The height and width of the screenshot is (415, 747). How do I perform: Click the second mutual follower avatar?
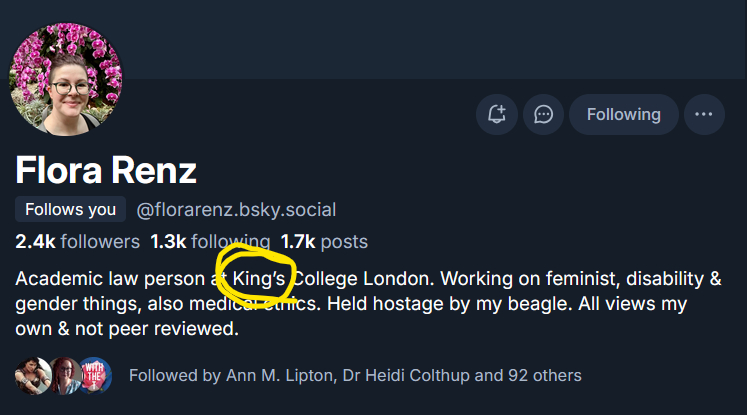tap(62, 376)
